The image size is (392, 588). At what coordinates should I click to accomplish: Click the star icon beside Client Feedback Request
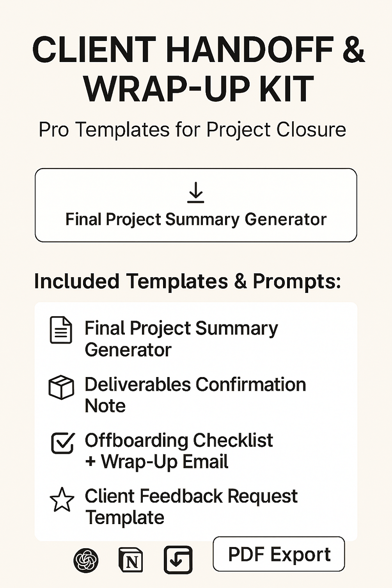click(62, 499)
